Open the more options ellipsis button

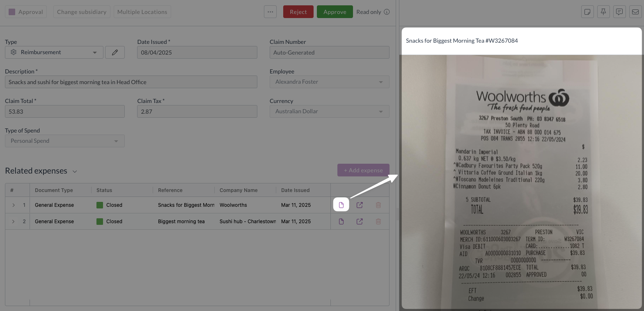(270, 12)
